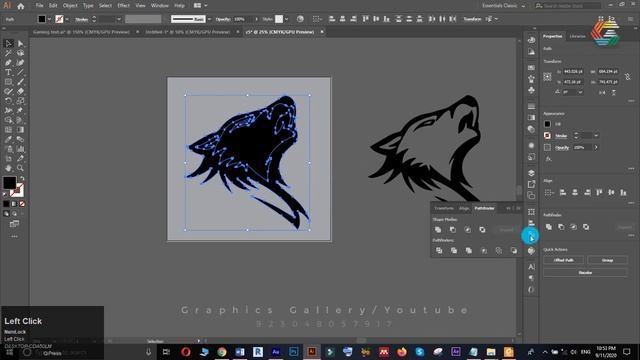640x360 pixels.
Task: Click Unite in Properties Pathfinder section
Action: click(549, 227)
